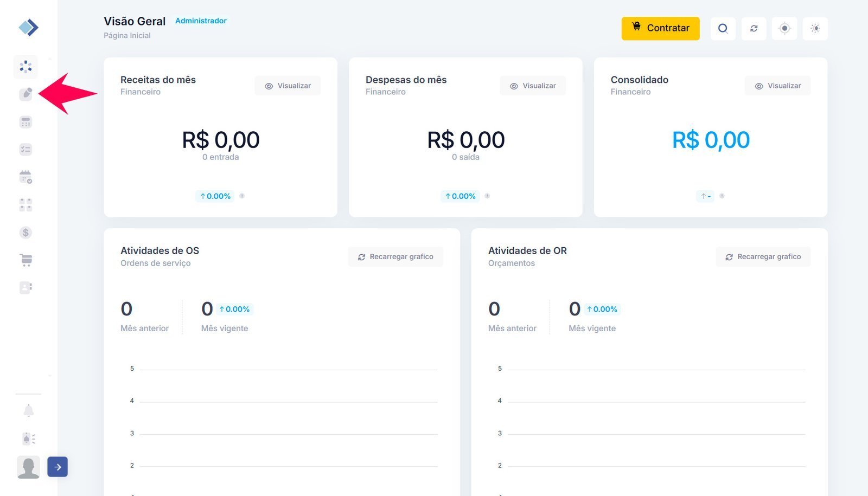Click the ringing alert device icon
Viewport: 868px width, 496px height.
click(29, 438)
